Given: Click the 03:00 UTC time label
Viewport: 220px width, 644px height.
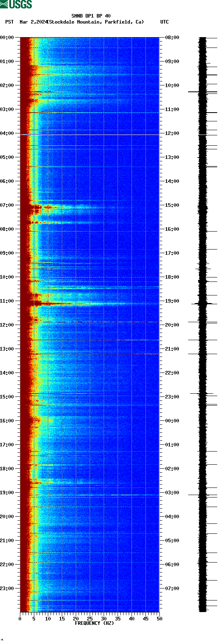Looking at the screenshot, I should pos(172,493).
